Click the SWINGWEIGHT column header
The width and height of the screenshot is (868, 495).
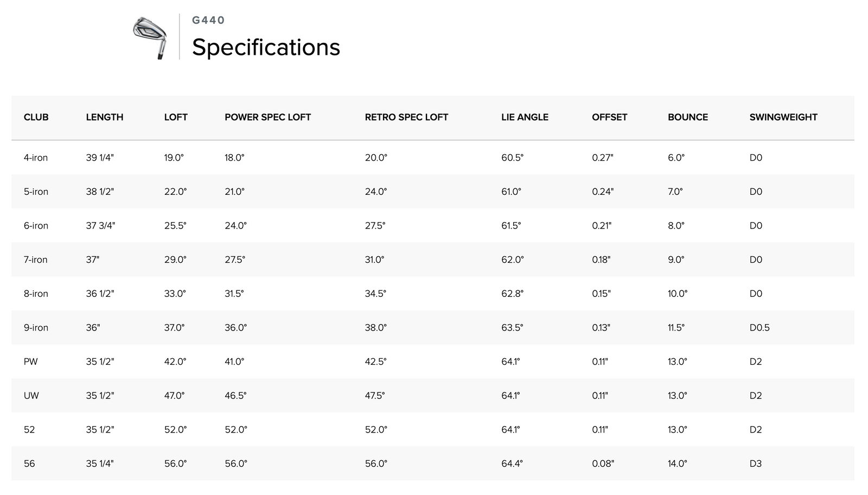(x=783, y=117)
